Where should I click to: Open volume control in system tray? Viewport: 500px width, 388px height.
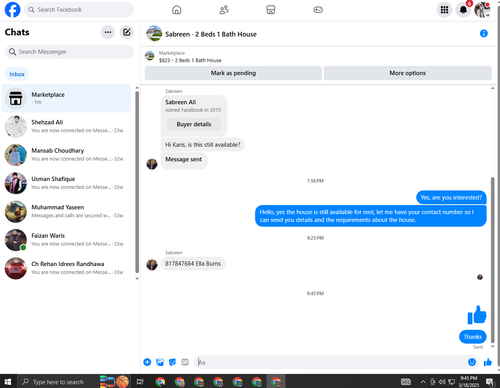click(x=442, y=382)
